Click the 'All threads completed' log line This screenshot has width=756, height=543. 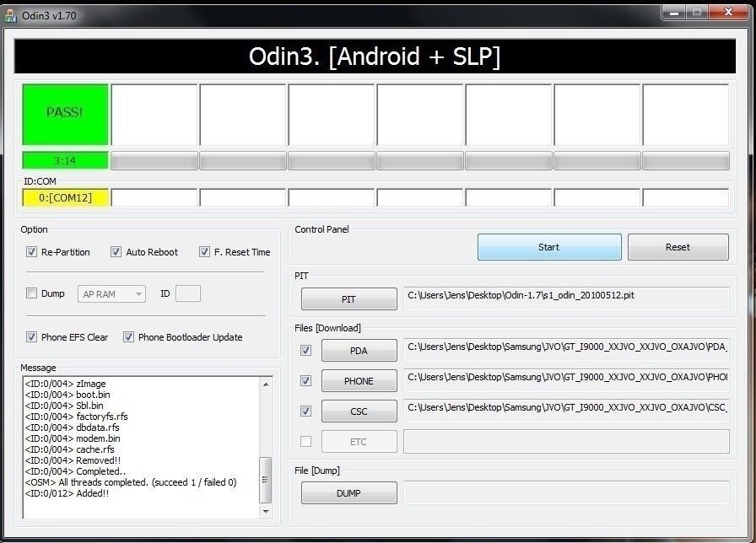click(131, 482)
